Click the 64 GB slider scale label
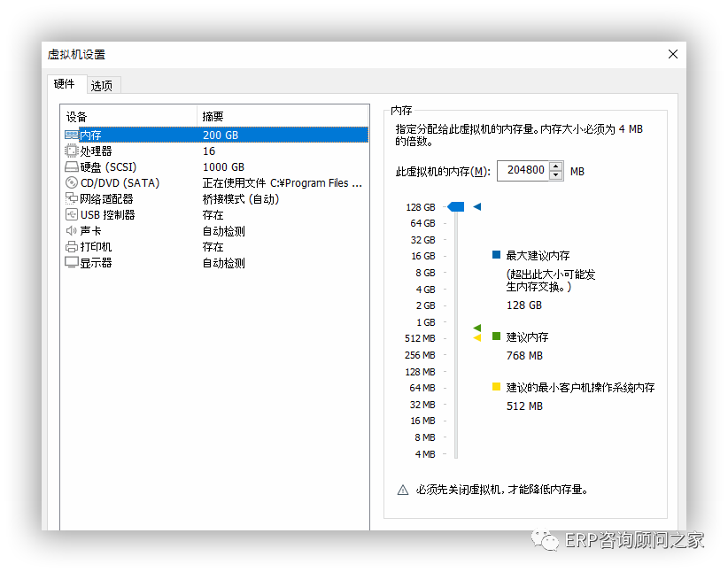 click(422, 223)
